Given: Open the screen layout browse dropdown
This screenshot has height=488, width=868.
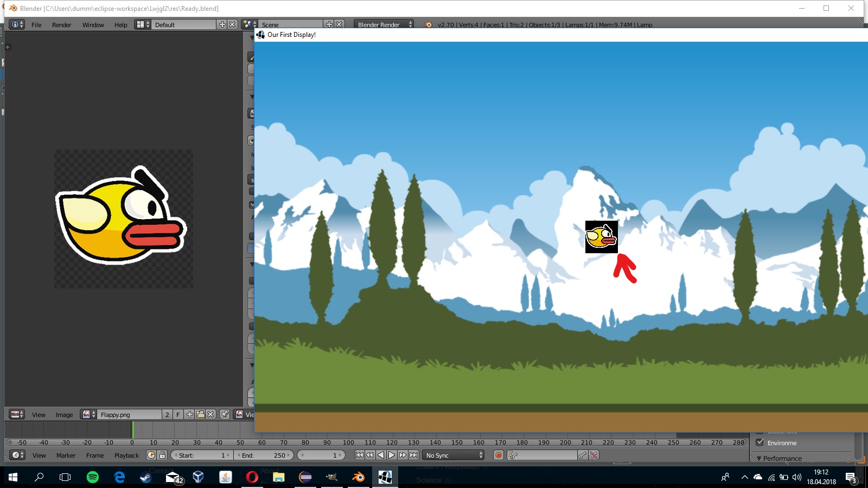Looking at the screenshot, I should [143, 24].
